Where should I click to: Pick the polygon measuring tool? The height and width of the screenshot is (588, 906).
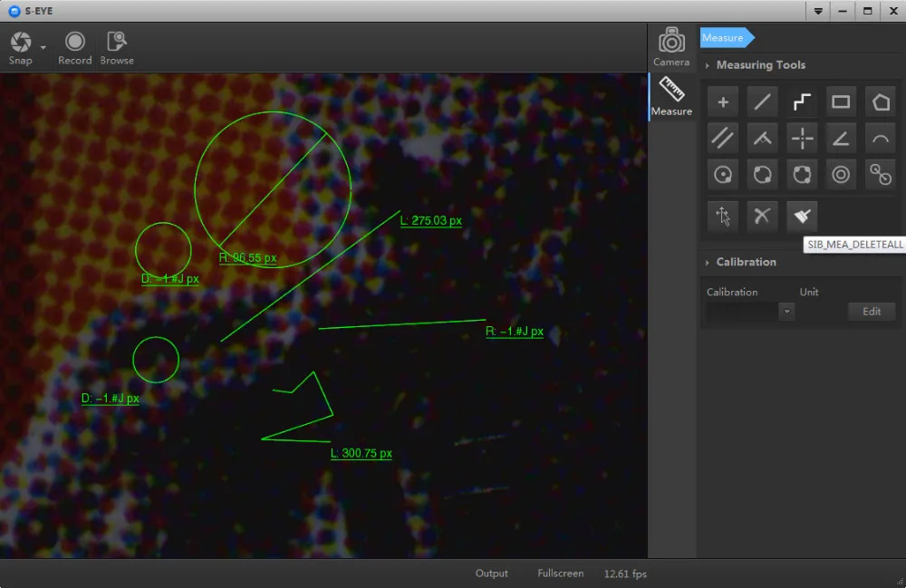click(881, 102)
